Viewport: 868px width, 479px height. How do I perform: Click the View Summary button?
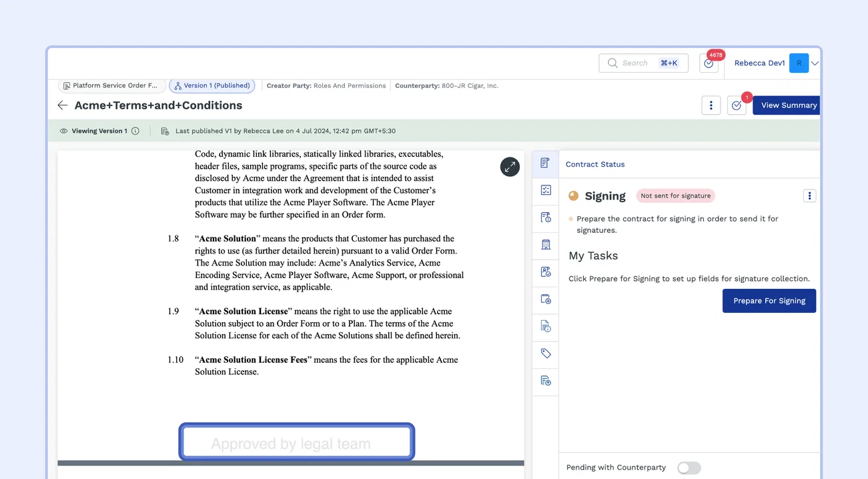click(x=787, y=105)
